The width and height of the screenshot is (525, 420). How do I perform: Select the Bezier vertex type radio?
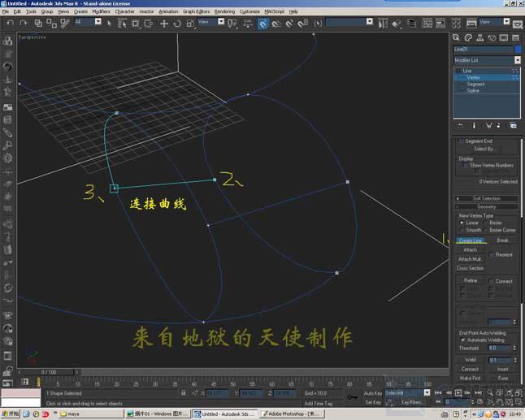tap(485, 223)
